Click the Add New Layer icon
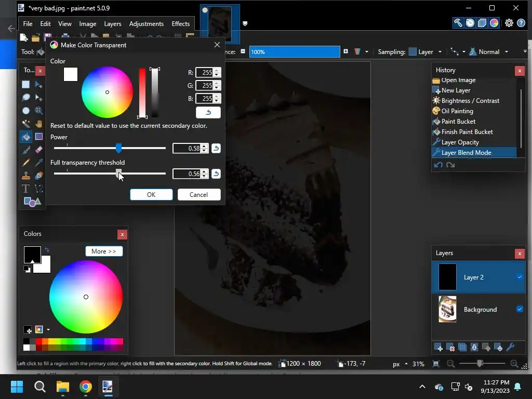Image resolution: width=532 pixels, height=399 pixels. pyautogui.click(x=438, y=348)
